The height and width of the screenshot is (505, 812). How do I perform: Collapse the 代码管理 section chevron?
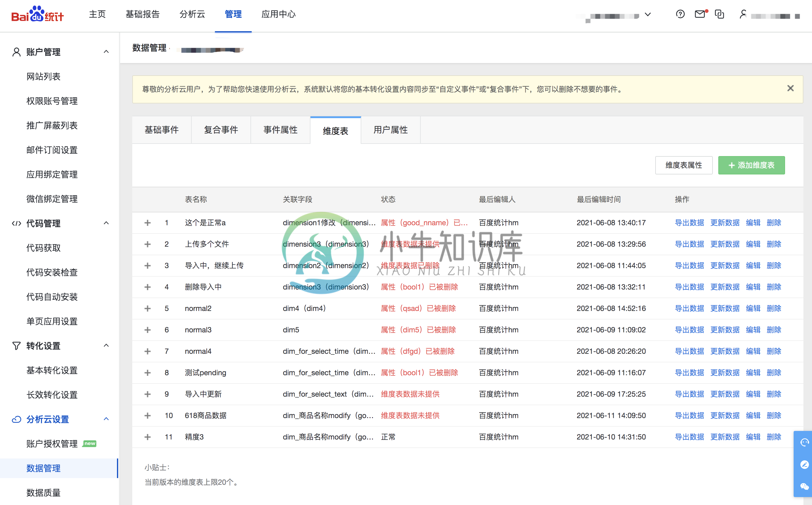point(106,223)
